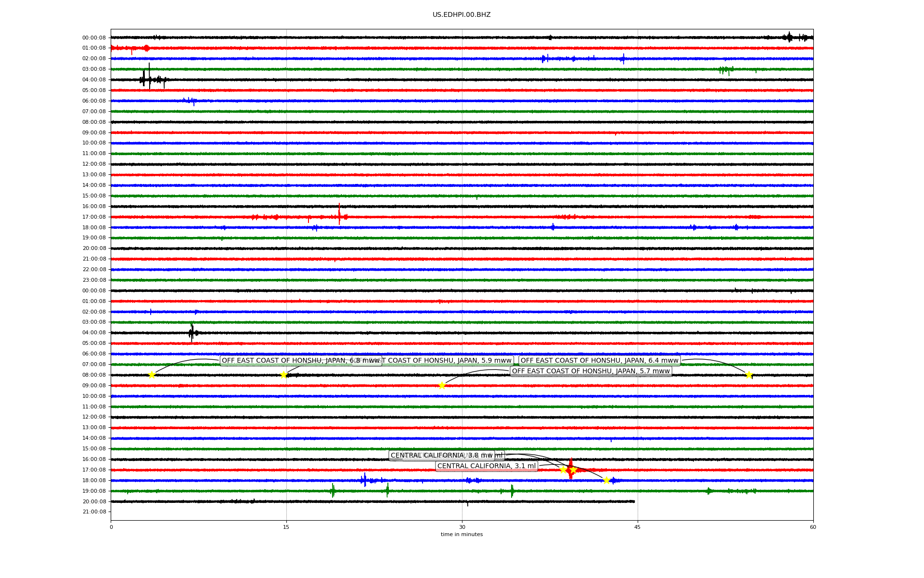Click the 15 minute tick label
The image size is (924, 578).
tap(286, 527)
